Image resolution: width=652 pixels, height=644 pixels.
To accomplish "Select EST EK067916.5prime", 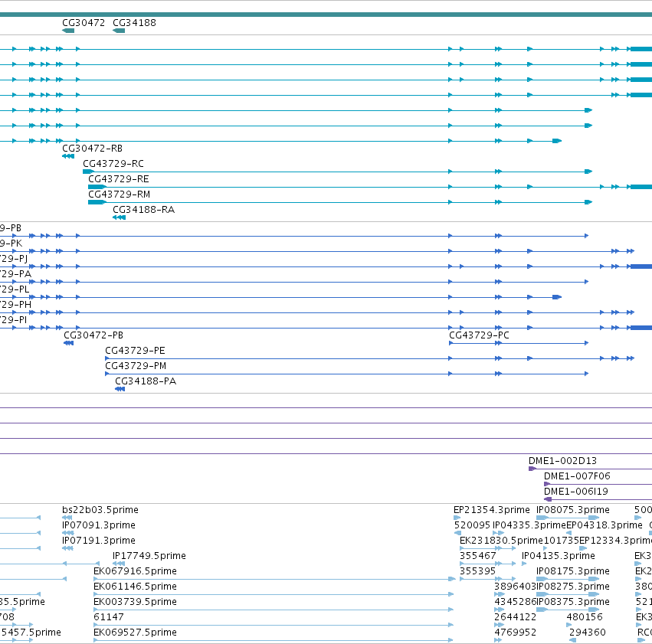I will tap(135, 571).
